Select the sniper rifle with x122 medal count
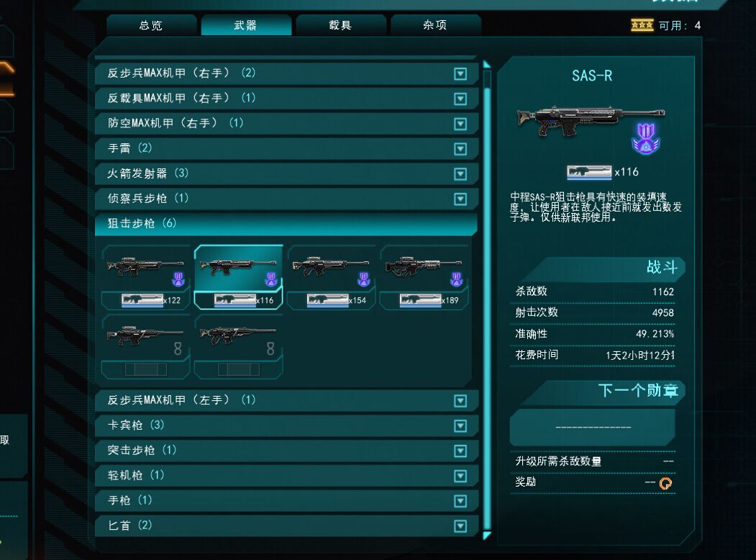 coord(145,277)
